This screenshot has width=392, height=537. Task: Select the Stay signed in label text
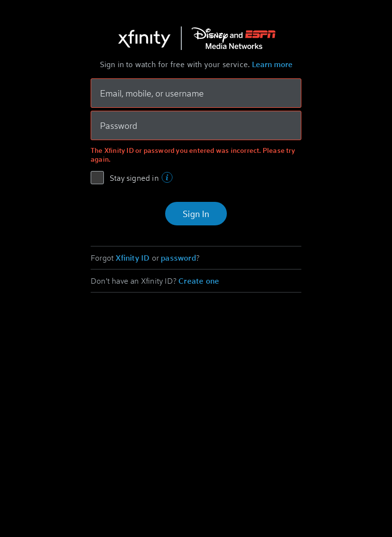(134, 178)
